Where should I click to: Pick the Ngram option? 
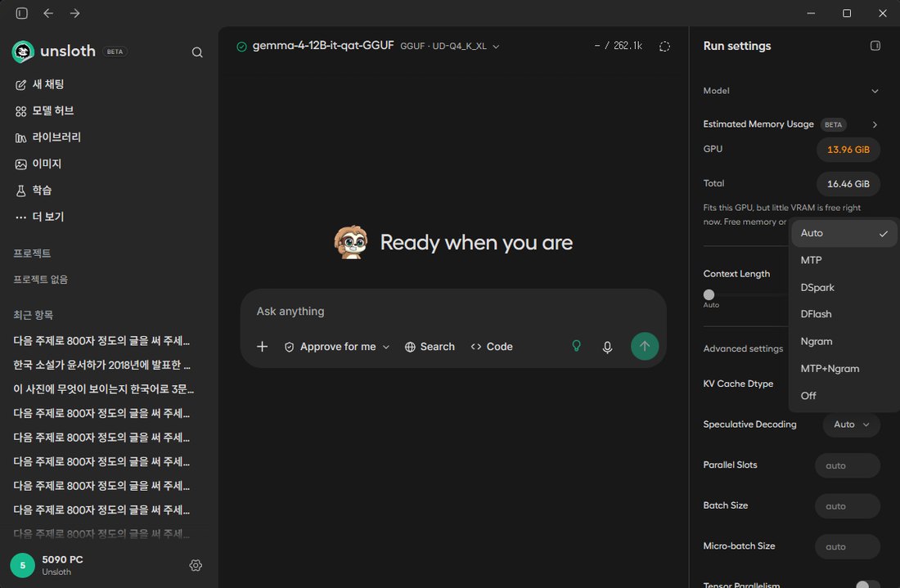[844, 341]
